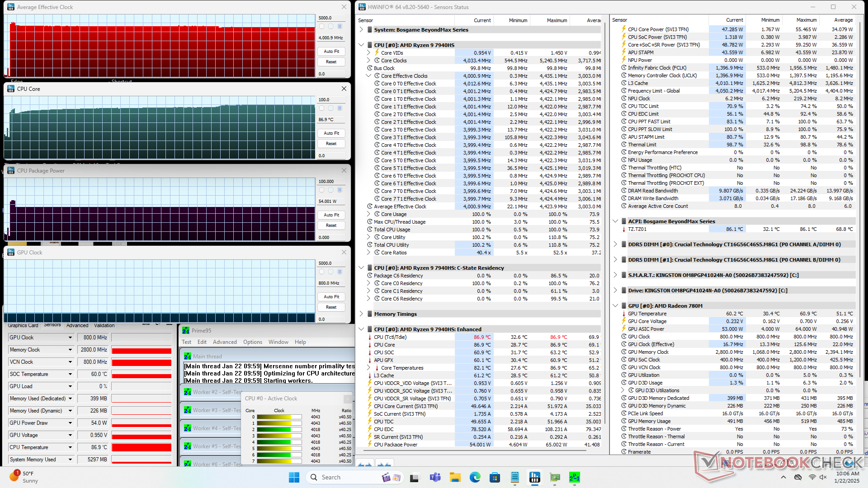The width and height of the screenshot is (868, 488).
Task: Open the Advanced menu in Prime95
Action: coord(225,342)
